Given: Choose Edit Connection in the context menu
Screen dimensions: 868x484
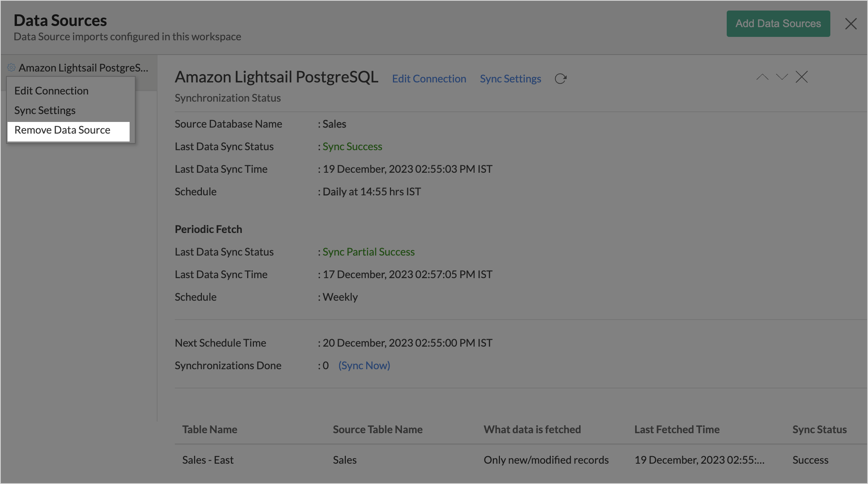Looking at the screenshot, I should point(52,91).
